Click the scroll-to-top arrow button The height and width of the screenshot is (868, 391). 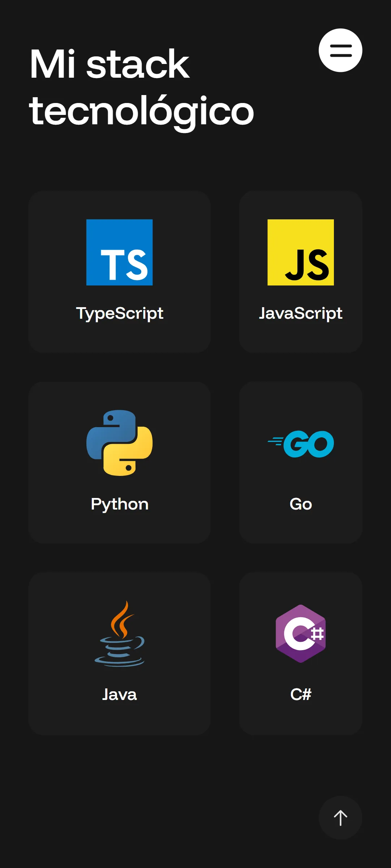coord(340,817)
